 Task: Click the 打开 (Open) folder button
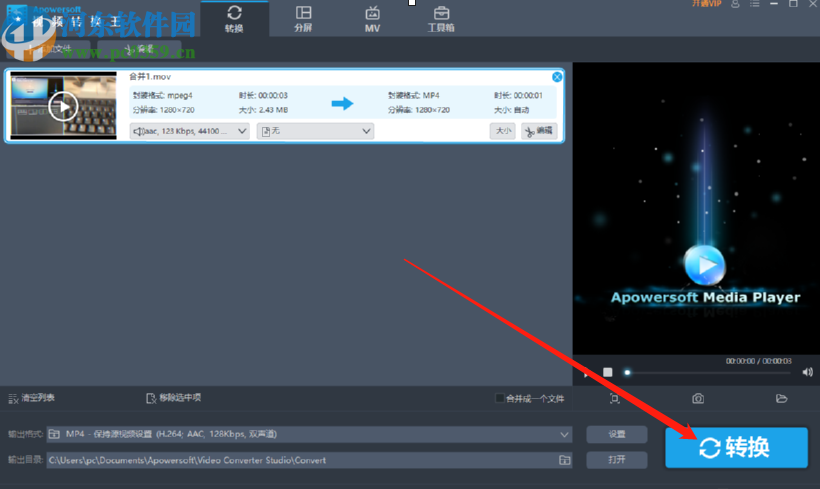[x=617, y=459]
